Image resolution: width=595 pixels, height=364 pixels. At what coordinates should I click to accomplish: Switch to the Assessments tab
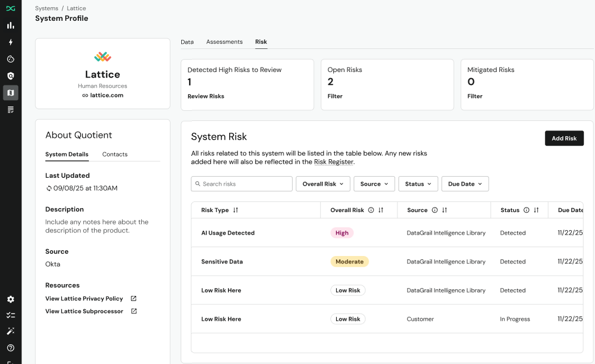click(224, 42)
